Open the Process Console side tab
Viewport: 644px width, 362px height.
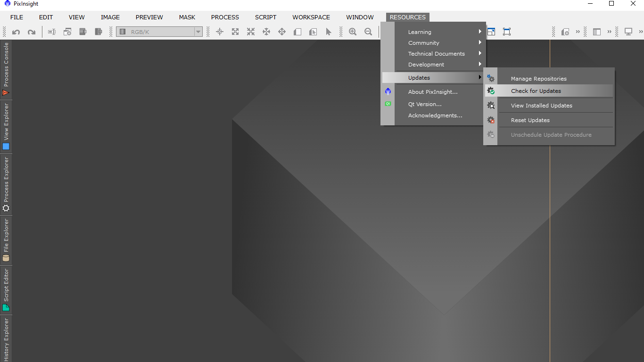6,69
